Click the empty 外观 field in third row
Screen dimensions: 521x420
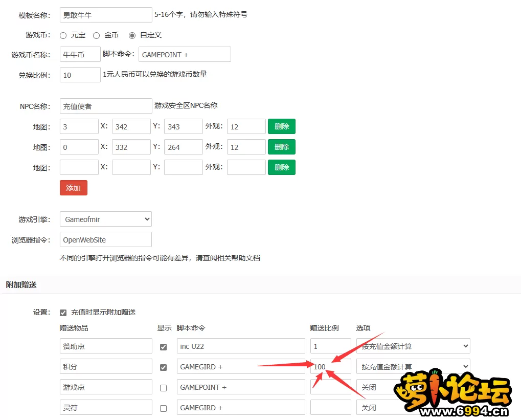[246, 167]
